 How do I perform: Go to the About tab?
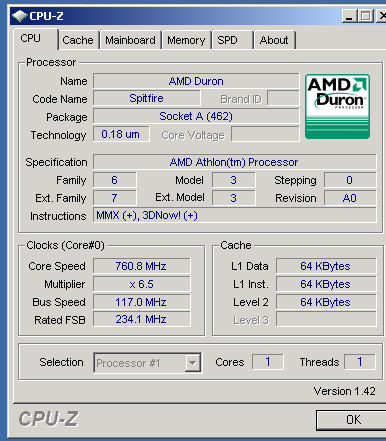pyautogui.click(x=274, y=40)
